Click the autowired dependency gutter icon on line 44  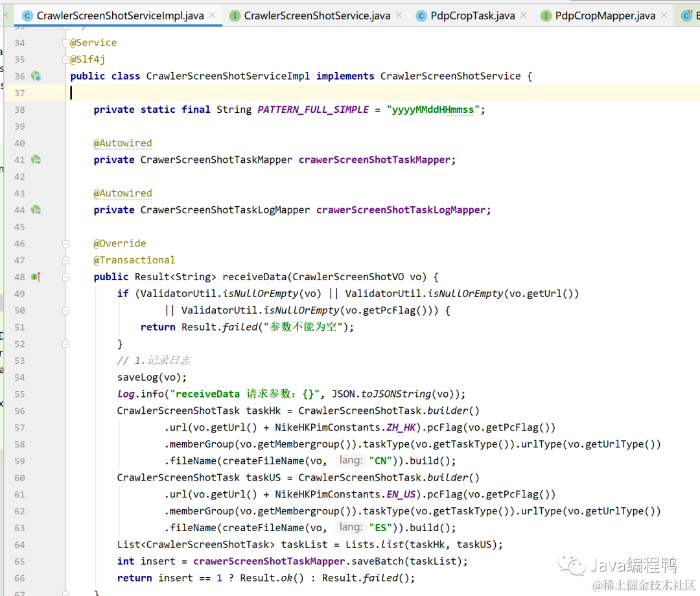point(36,210)
